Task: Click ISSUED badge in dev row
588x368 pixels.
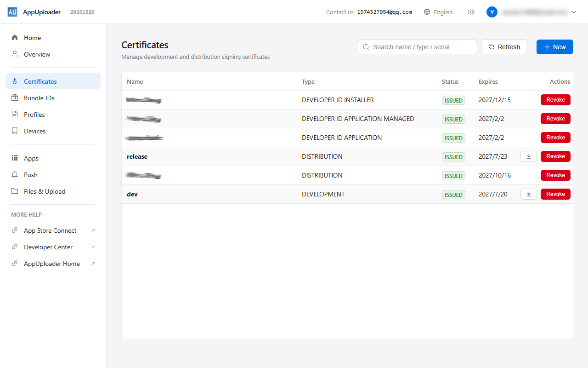Action: pos(453,195)
